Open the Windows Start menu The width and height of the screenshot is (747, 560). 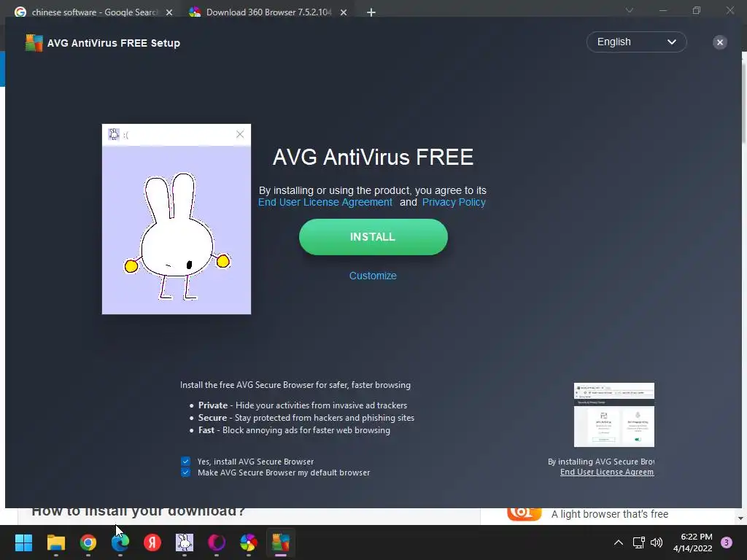tap(23, 542)
